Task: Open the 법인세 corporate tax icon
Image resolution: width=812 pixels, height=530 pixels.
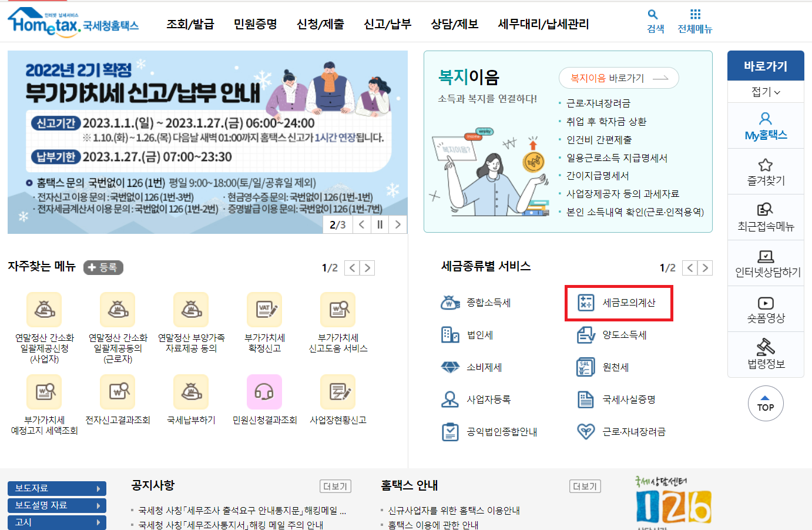Action: tap(478, 334)
